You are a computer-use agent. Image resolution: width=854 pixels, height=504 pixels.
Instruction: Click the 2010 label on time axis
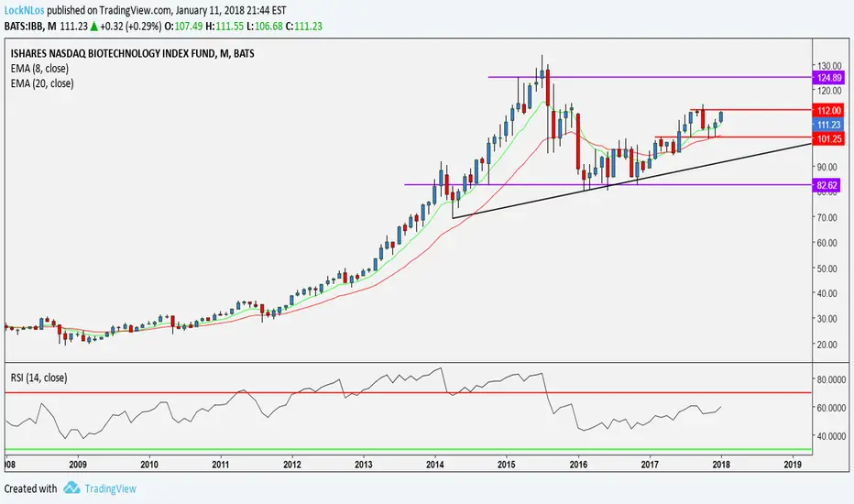(x=149, y=465)
